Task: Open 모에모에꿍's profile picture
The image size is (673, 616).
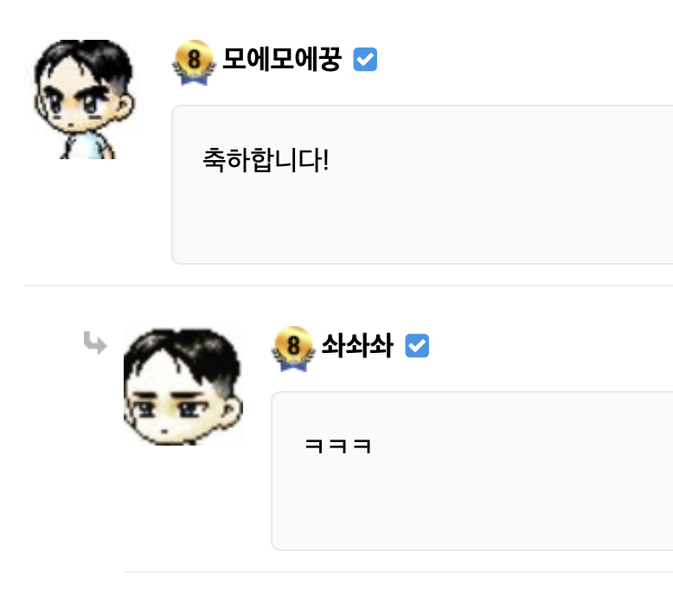Action: pyautogui.click(x=83, y=99)
